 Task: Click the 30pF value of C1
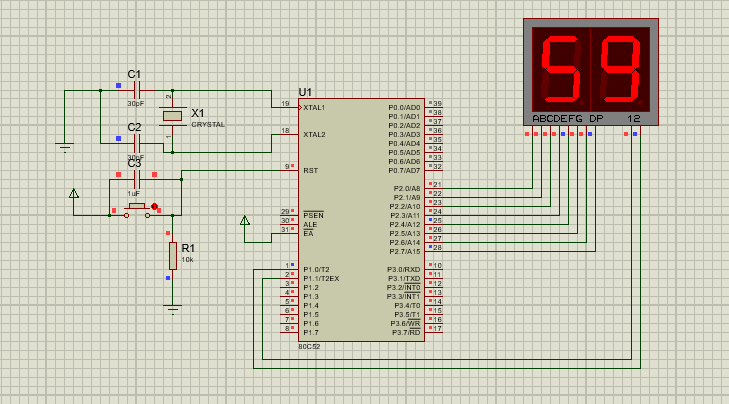pos(136,104)
